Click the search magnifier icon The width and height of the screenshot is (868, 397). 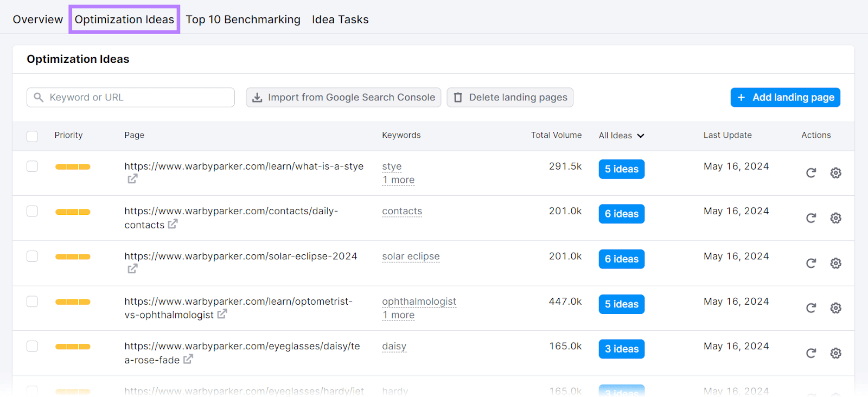tap(39, 97)
